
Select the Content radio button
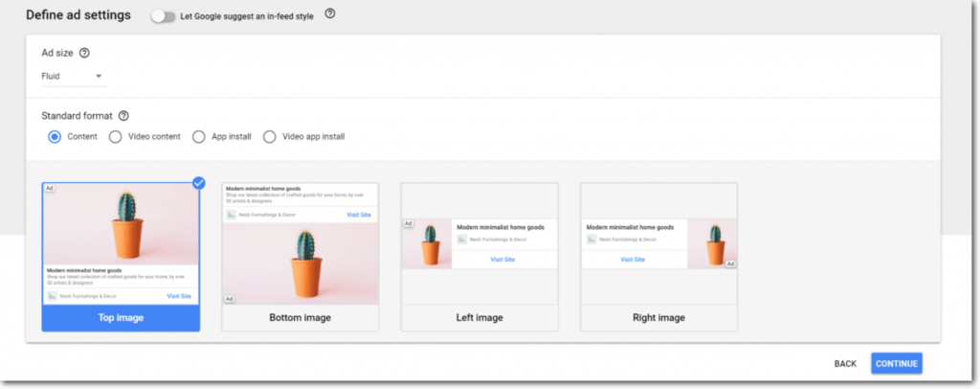click(x=55, y=137)
